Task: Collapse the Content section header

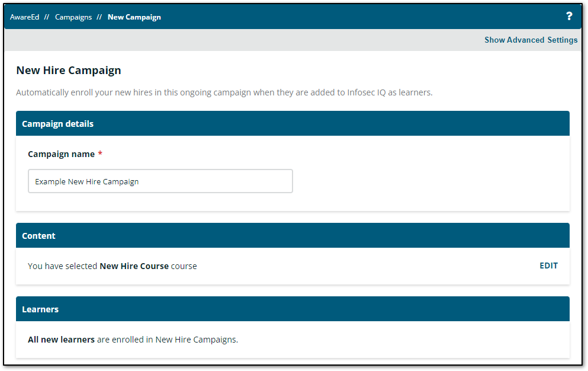Action: 38,235
